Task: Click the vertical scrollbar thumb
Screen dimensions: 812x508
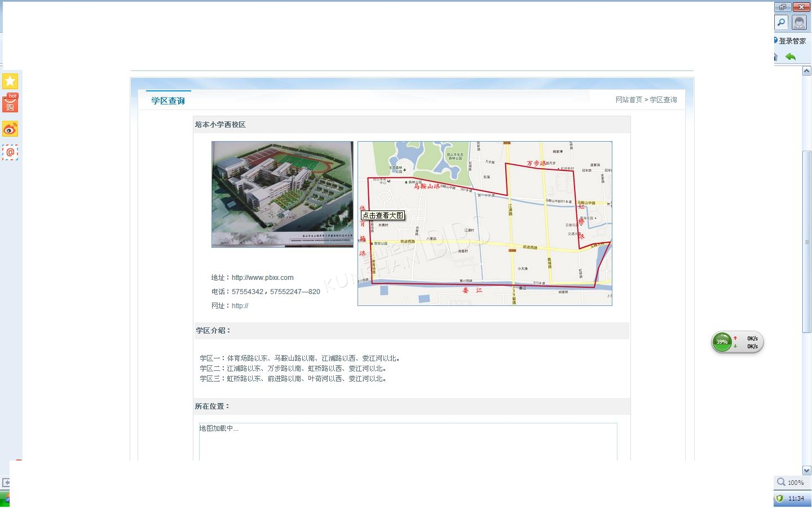Action: click(x=806, y=242)
